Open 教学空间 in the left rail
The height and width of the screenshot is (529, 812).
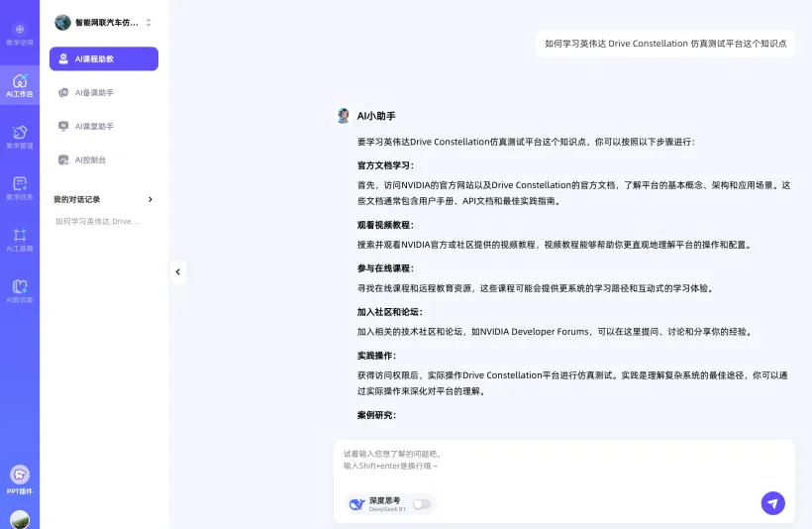pos(20,36)
